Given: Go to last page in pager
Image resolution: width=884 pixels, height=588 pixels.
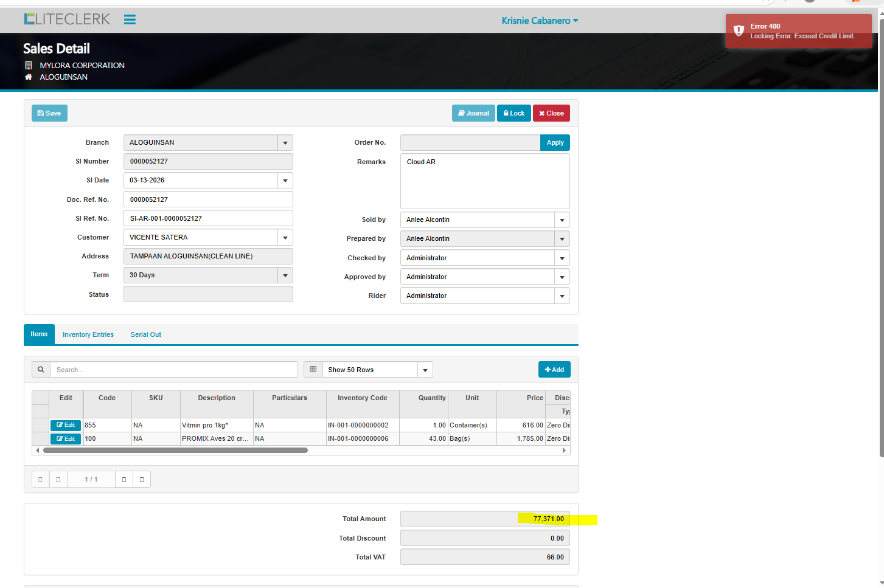Looking at the screenshot, I should [142, 480].
